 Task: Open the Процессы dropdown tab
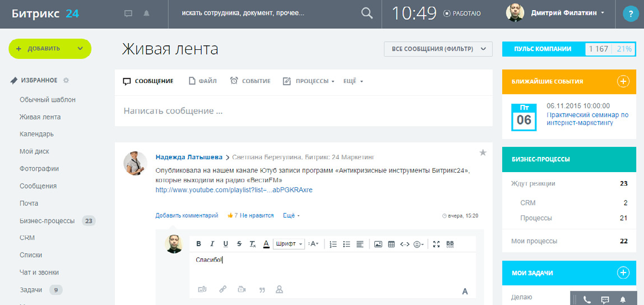click(x=308, y=81)
